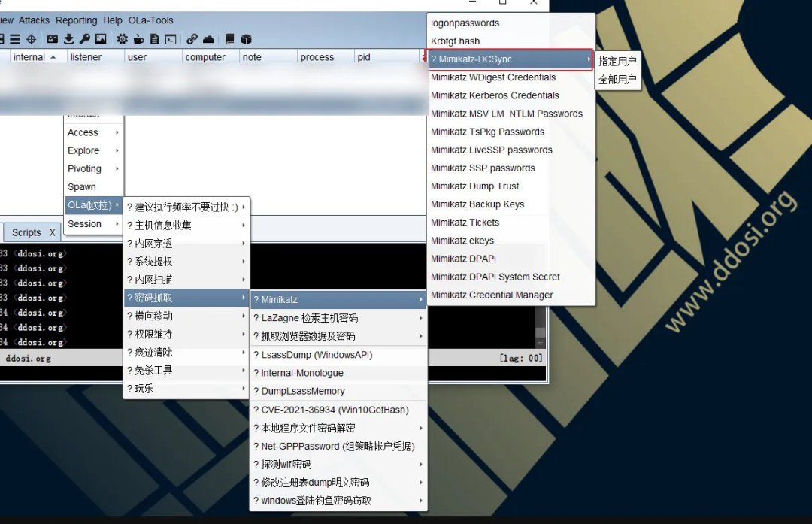Click the pid column header
Image resolution: width=812 pixels, height=524 pixels.
coord(387,57)
